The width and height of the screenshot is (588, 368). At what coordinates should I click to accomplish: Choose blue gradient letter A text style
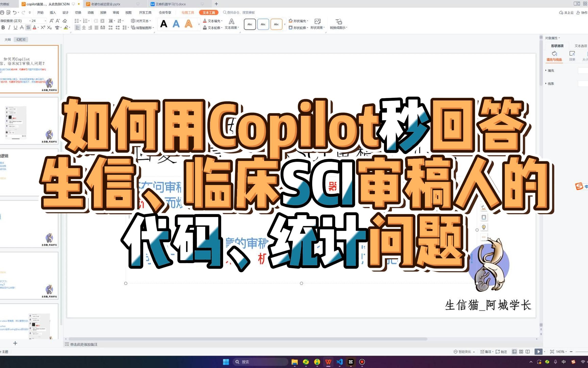176,24
